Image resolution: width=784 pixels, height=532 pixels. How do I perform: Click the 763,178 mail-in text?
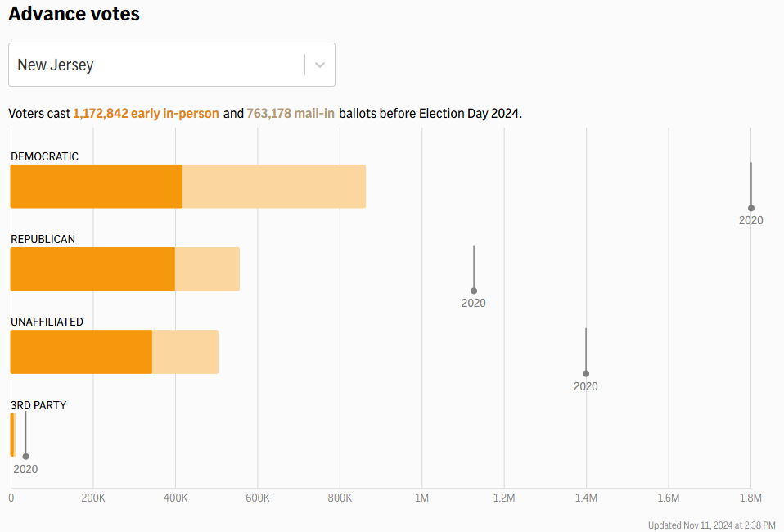point(291,114)
